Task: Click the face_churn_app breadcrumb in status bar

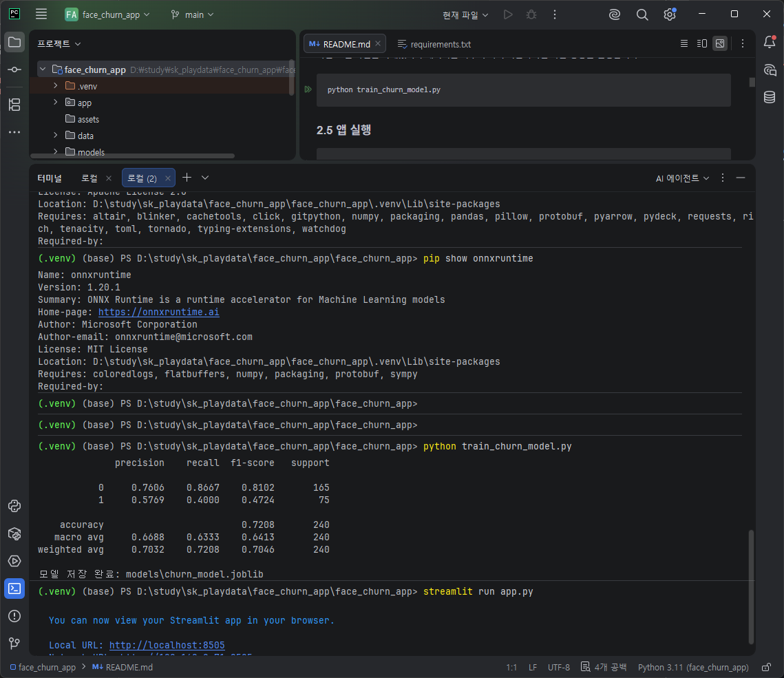Action: point(43,668)
